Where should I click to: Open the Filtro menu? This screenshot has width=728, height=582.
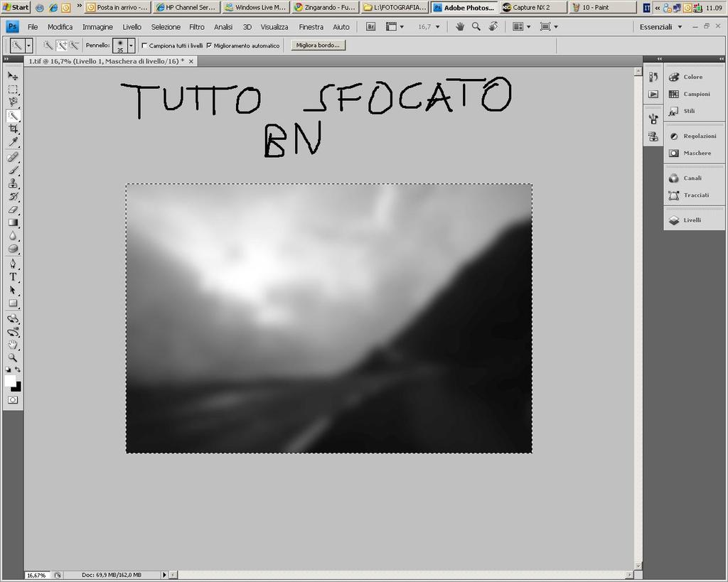coord(196,26)
